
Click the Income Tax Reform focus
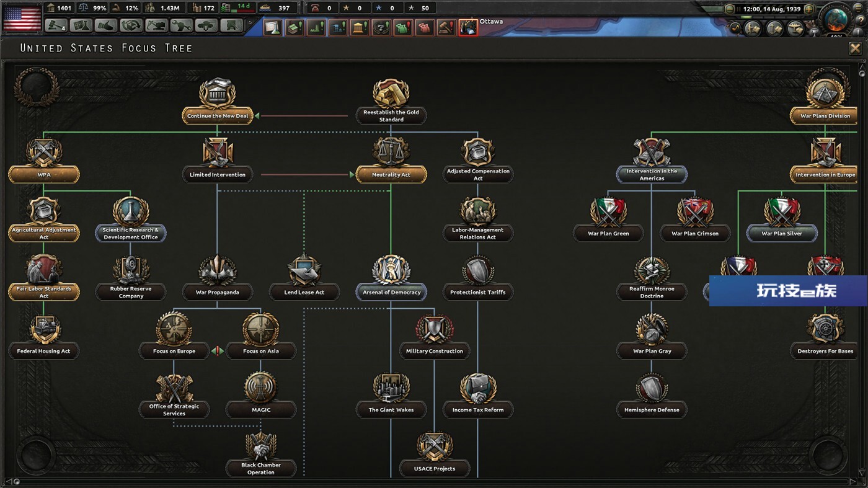[478, 395]
